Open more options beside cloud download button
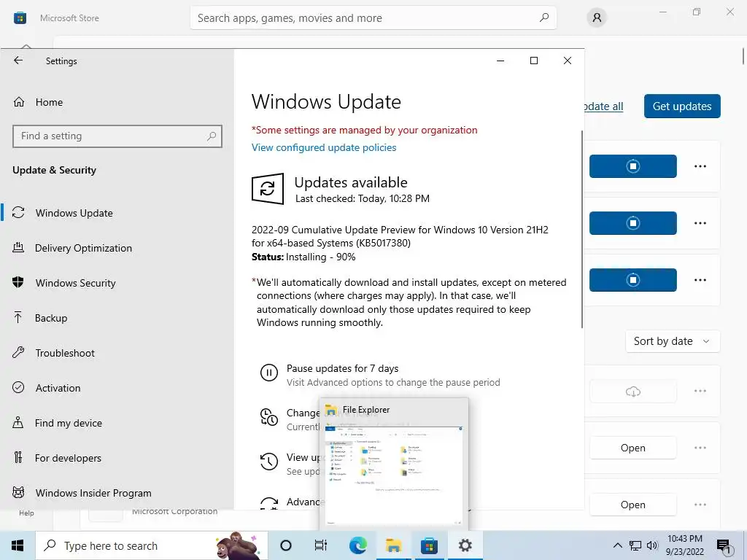 click(x=700, y=391)
